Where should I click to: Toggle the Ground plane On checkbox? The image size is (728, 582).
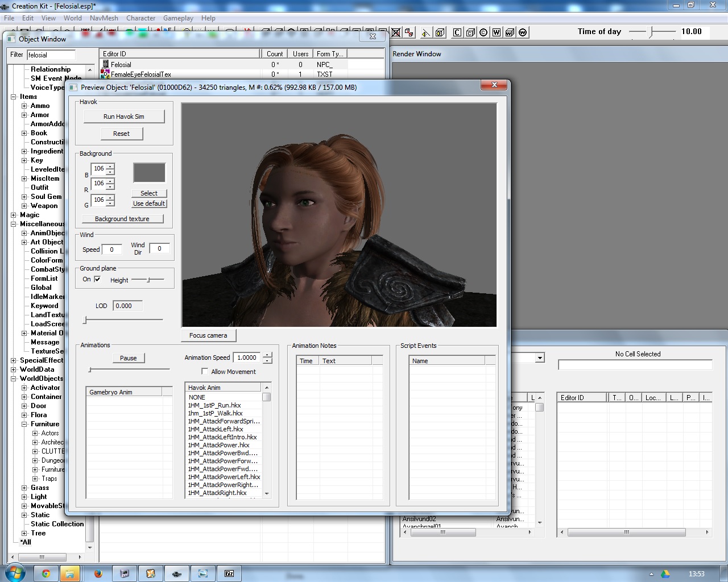coord(97,279)
